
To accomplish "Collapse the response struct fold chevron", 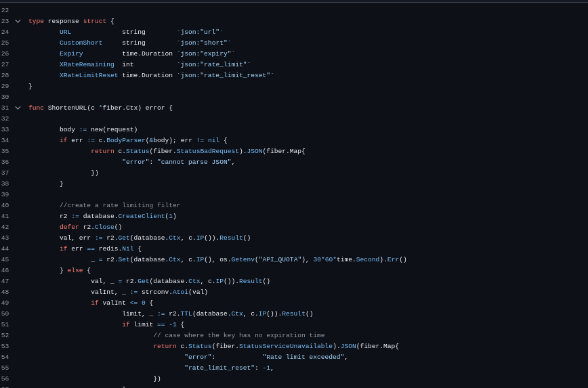I will click(x=18, y=21).
